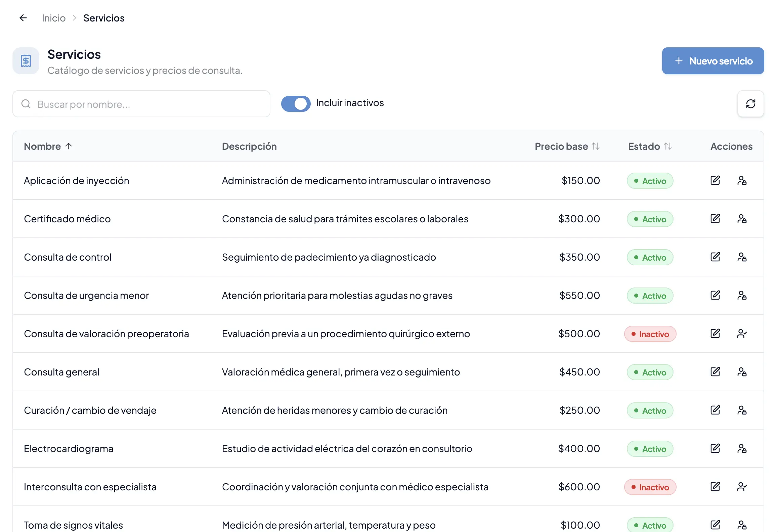Deactivate the Consulta general service
The width and height of the screenshot is (778, 532).
[x=742, y=372]
